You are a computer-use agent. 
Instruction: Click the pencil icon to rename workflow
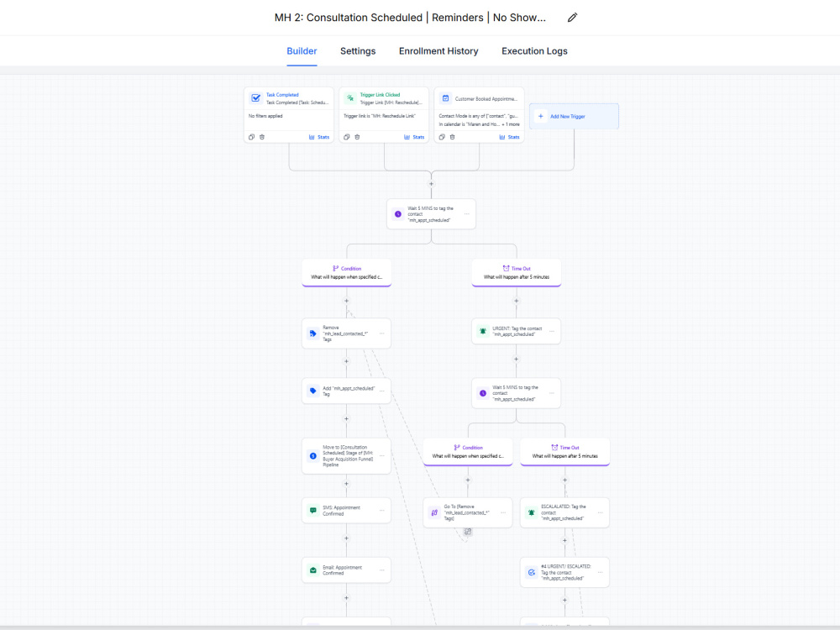pos(572,18)
